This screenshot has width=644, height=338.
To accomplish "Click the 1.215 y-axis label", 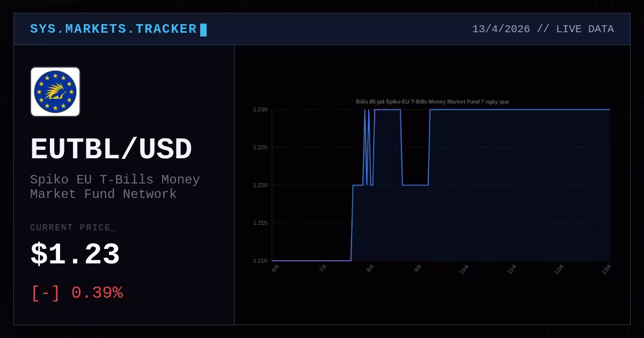I will (x=260, y=223).
